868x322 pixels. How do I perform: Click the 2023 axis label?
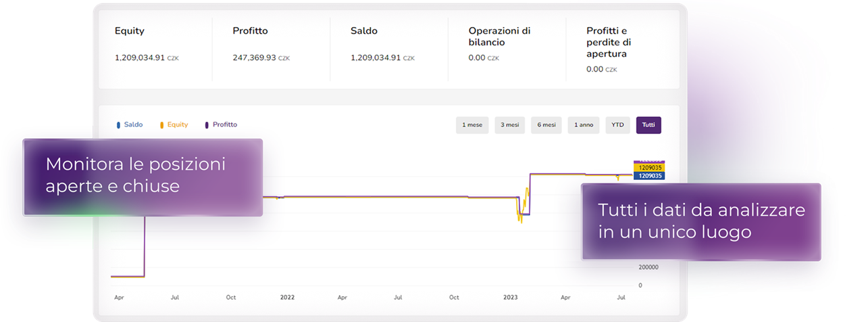pyautogui.click(x=511, y=297)
